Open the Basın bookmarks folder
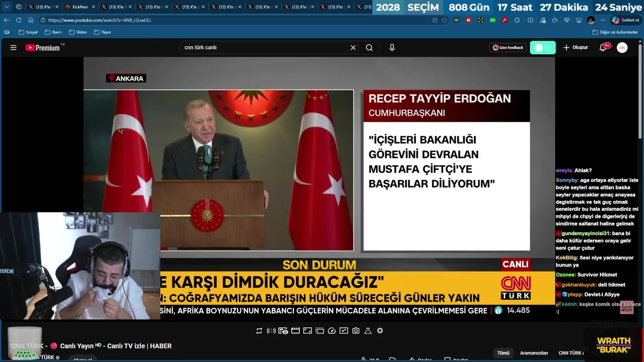644x362 pixels. pyautogui.click(x=53, y=32)
